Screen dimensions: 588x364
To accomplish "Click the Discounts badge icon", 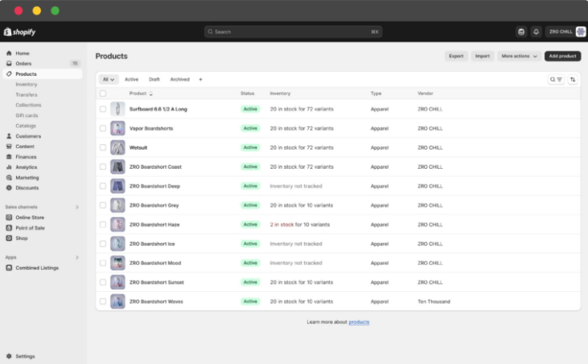I will [x=9, y=188].
